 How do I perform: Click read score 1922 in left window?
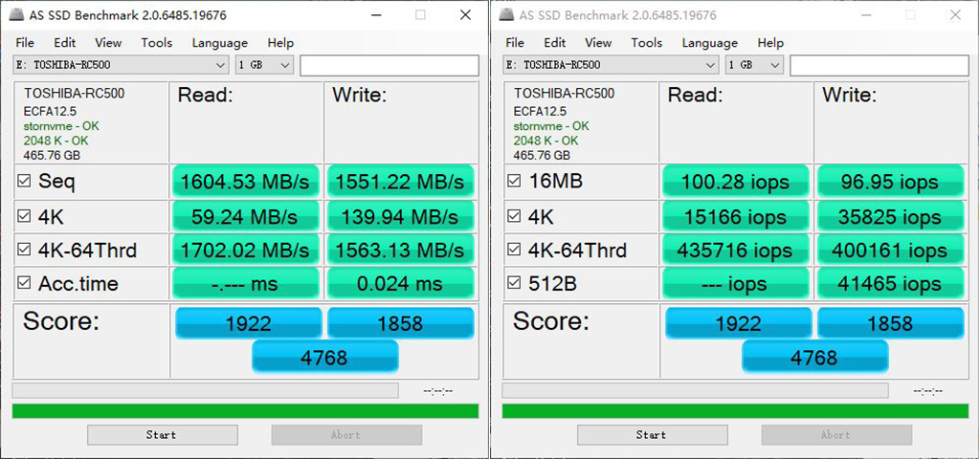[x=248, y=323]
